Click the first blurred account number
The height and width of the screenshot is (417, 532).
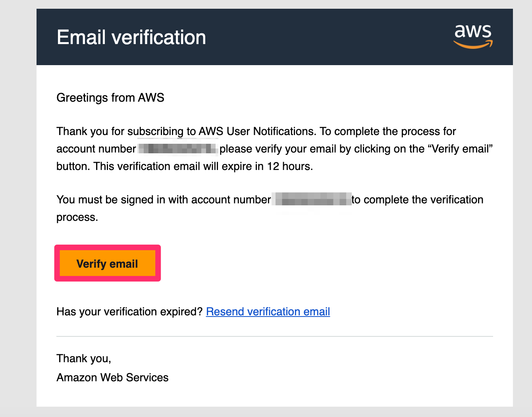point(178,149)
